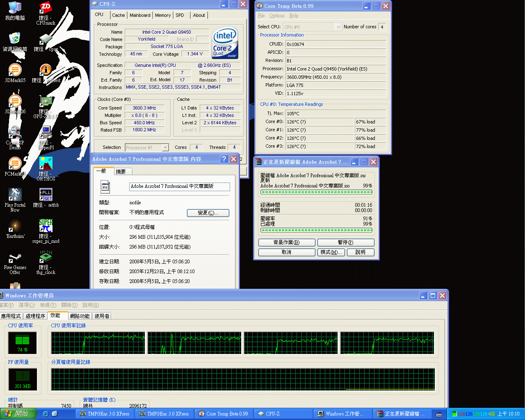Click the green CPU usage tray icon
Viewport: 525px width, 420px height.
pyautogui.click(x=454, y=414)
